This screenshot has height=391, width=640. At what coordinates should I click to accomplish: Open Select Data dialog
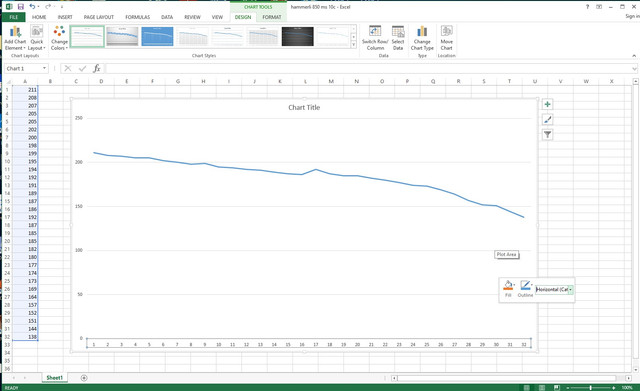pos(398,38)
